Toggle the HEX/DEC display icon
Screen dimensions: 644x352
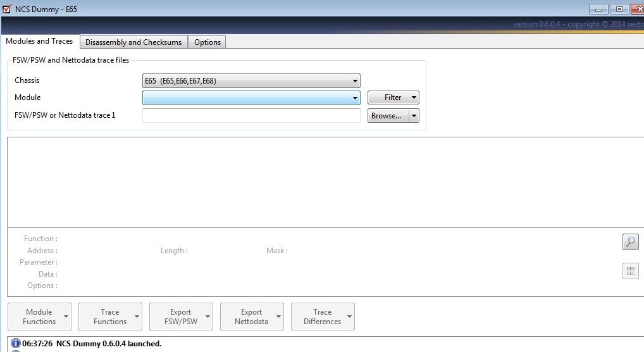tap(631, 271)
